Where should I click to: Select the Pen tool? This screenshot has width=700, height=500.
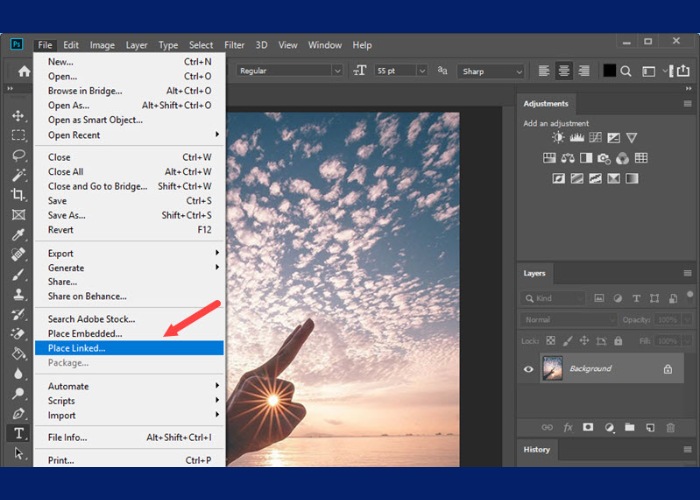tap(18, 413)
